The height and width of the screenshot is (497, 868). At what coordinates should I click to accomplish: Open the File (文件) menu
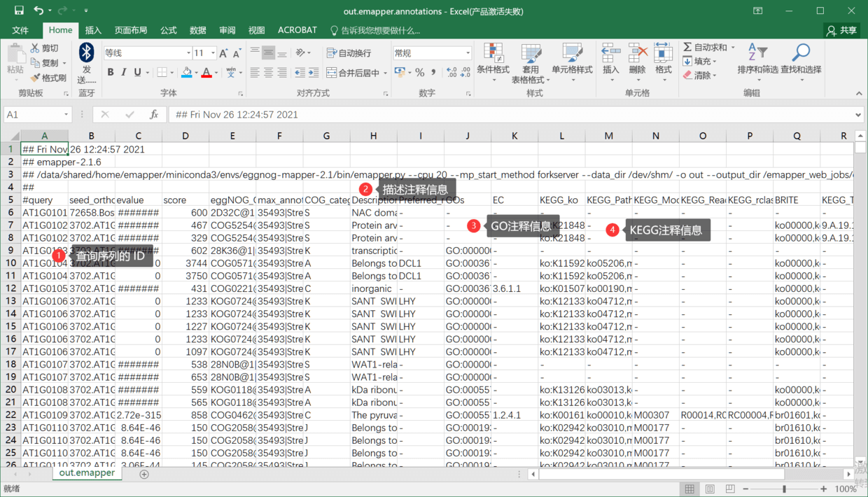tap(20, 30)
